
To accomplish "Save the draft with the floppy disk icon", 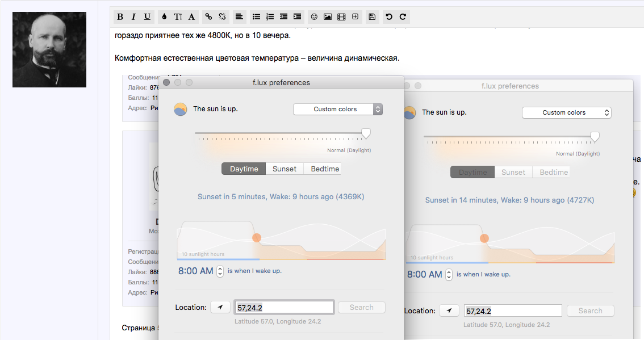I will click(x=372, y=17).
